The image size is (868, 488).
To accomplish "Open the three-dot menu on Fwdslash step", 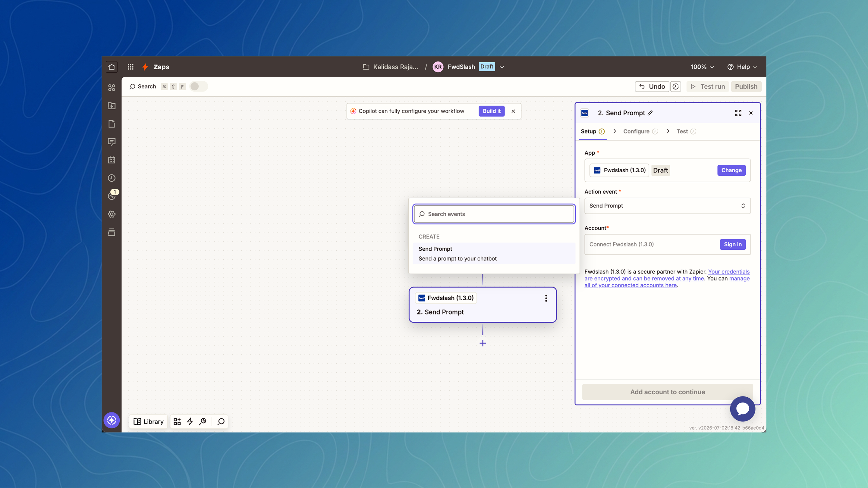I will pyautogui.click(x=546, y=298).
